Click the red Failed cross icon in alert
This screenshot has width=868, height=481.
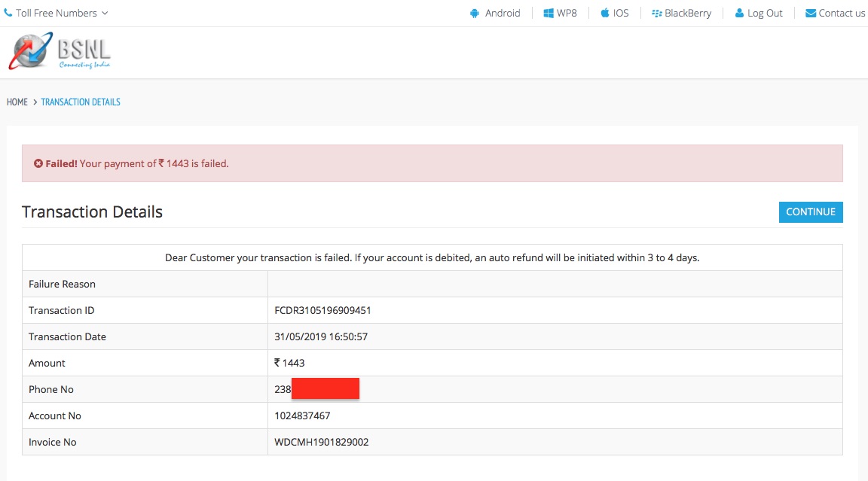click(x=38, y=163)
